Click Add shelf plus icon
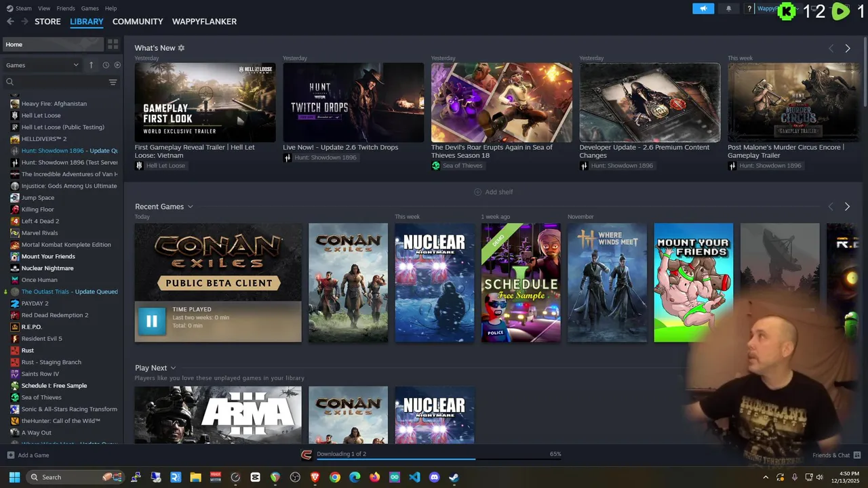The width and height of the screenshot is (868, 488). coord(477,192)
